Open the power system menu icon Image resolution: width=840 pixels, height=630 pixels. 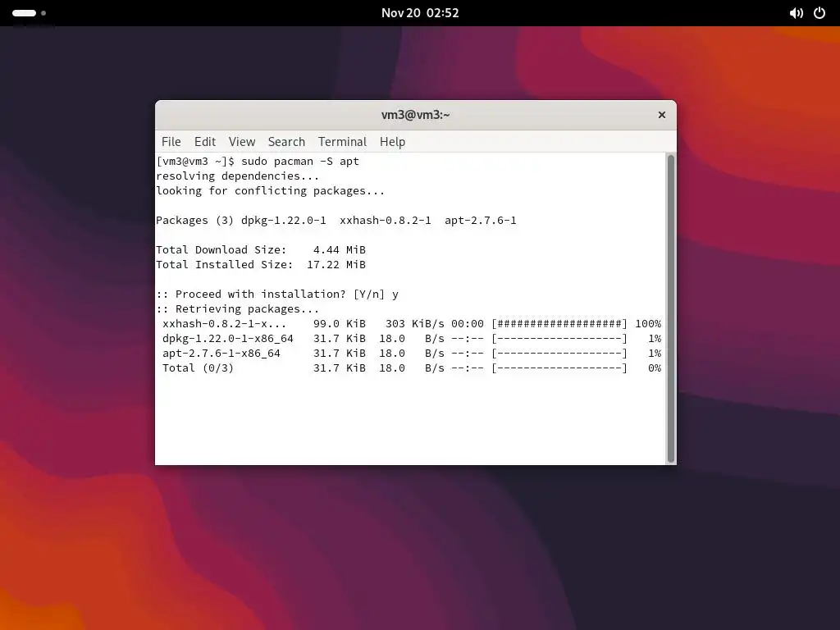click(819, 13)
